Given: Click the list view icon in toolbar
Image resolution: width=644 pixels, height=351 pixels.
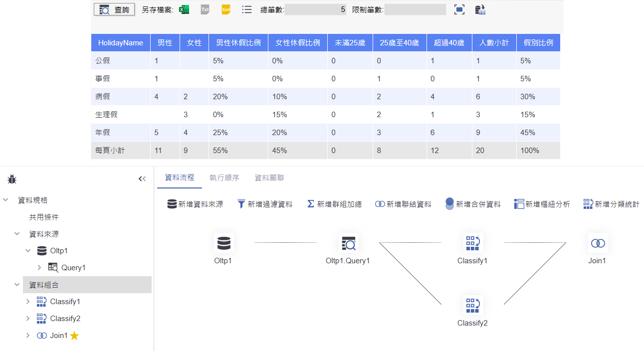Looking at the screenshot, I should pos(246,9).
